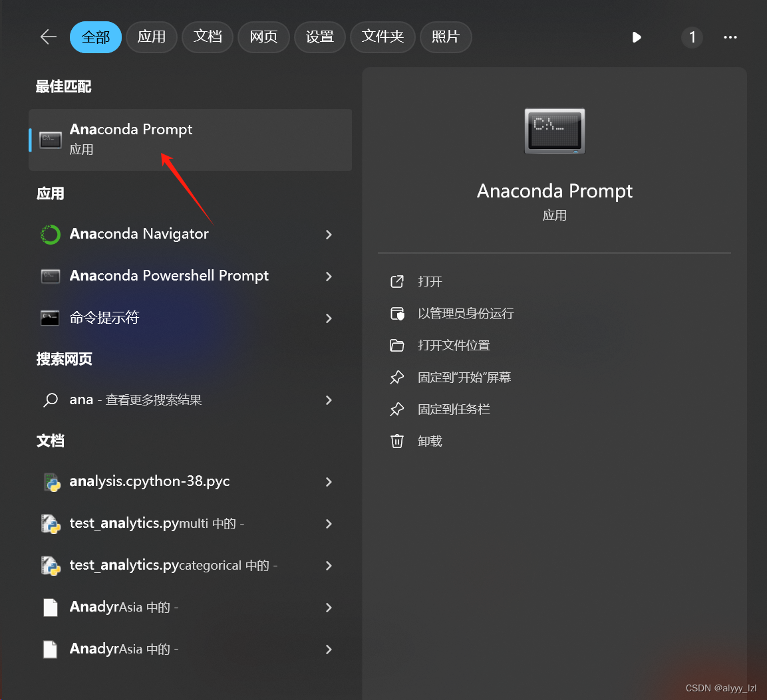Screen dimensions: 767x700
Task: Expand the analysis.cpython-38.pyc chevron
Action: click(329, 482)
